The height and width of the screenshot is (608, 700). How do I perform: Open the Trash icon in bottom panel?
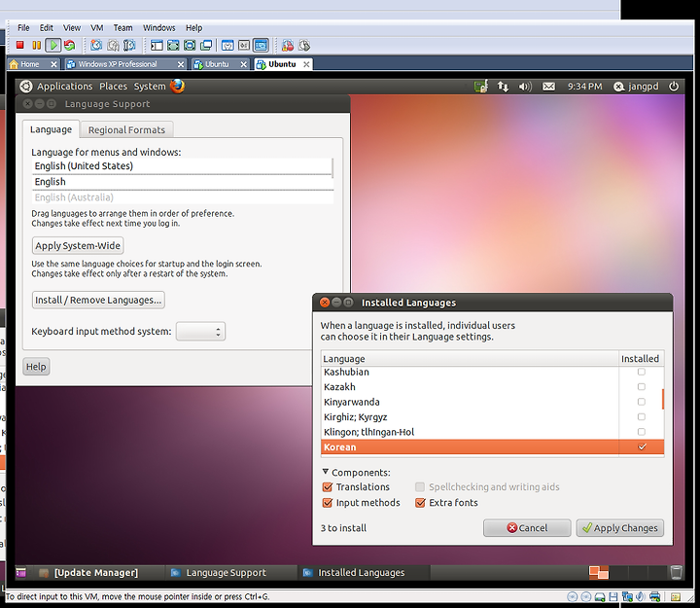coord(676,572)
